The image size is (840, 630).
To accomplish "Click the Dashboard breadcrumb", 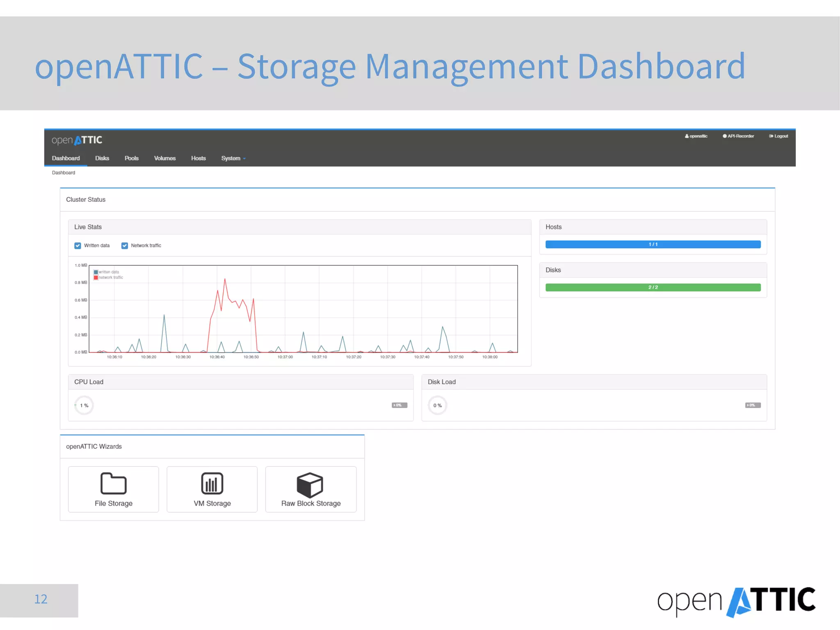I will point(64,173).
